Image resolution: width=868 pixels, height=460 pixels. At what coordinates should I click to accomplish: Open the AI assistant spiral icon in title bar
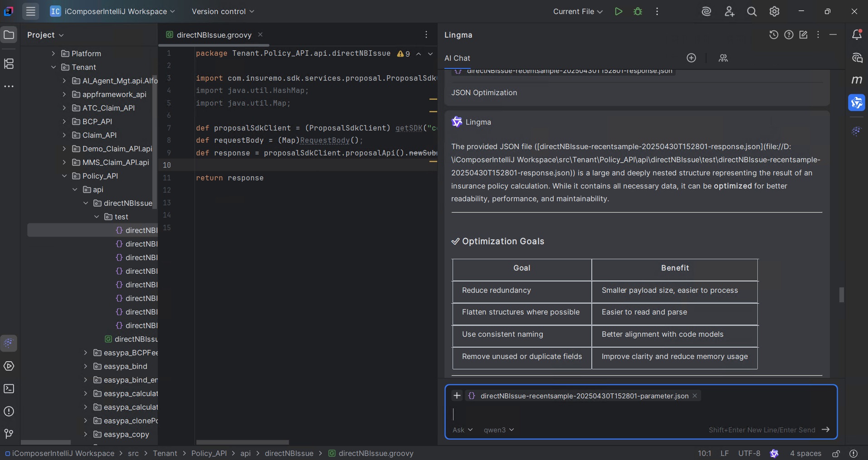(706, 11)
